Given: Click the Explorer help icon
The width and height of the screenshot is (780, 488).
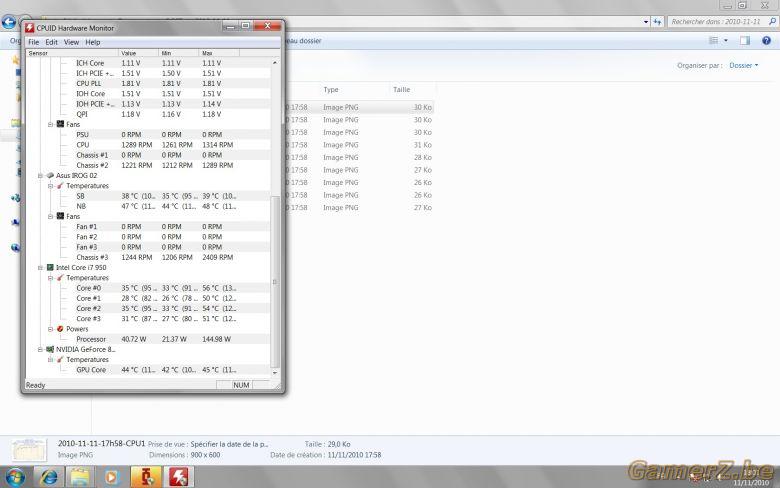Looking at the screenshot, I should tap(766, 41).
